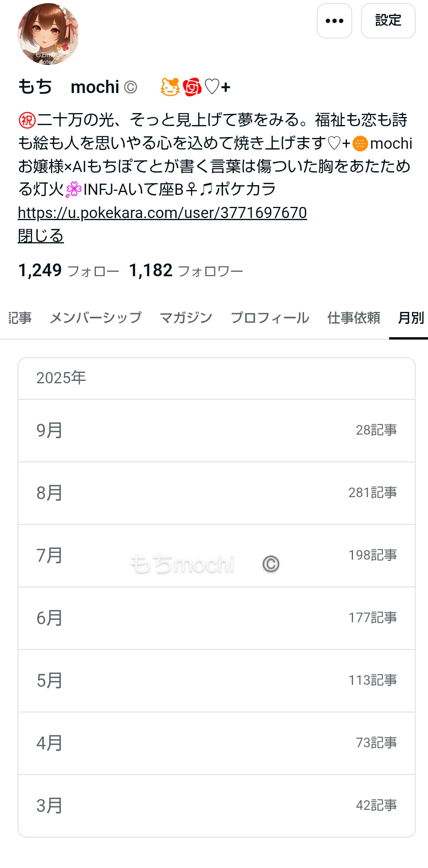Image resolution: width=428 pixels, height=868 pixels.
Task: Switch to the プロフィール tab
Action: (x=270, y=318)
